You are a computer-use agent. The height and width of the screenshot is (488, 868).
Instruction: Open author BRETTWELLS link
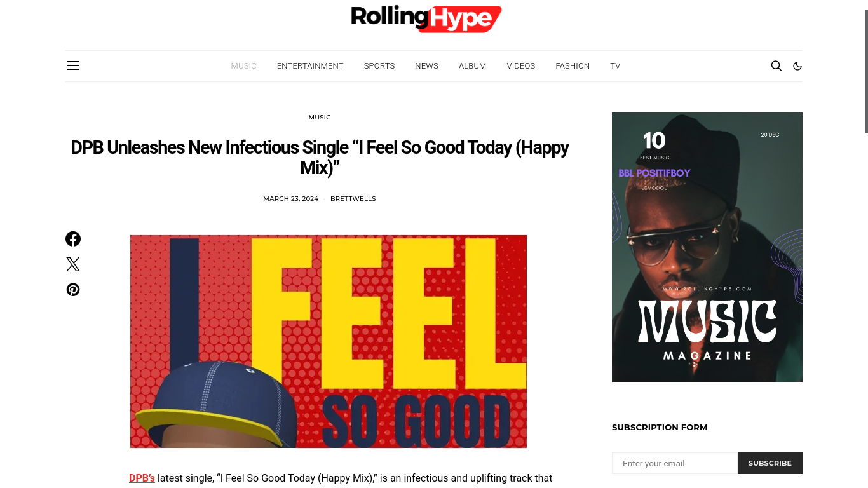353,199
